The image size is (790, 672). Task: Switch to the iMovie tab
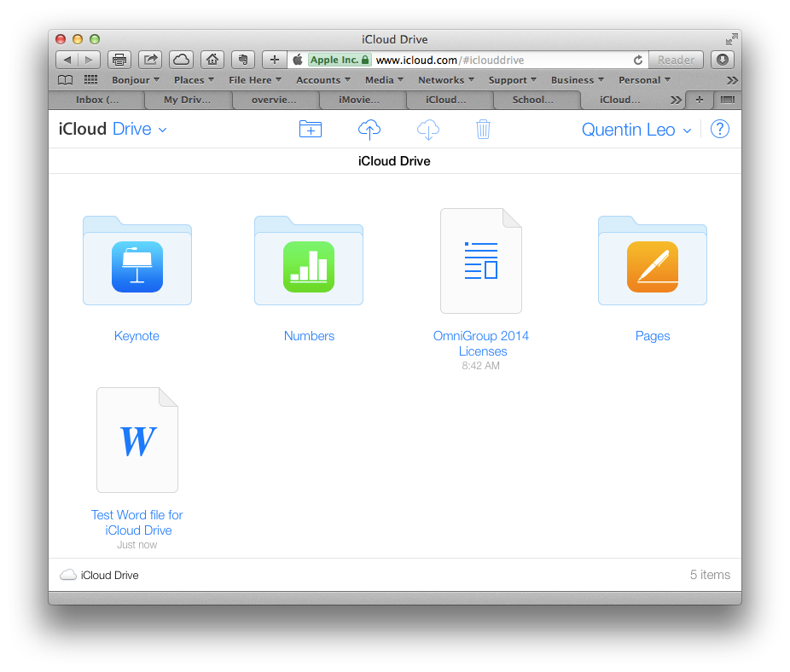coord(359,100)
